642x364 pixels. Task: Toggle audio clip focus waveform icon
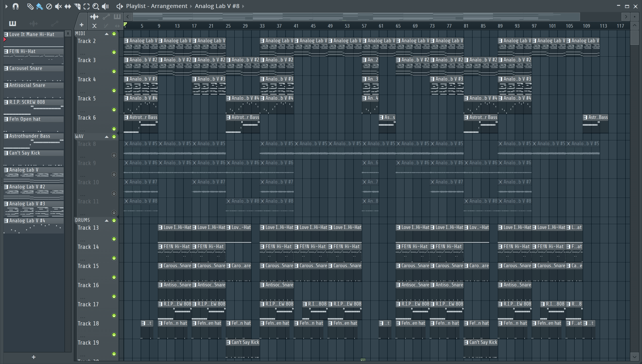(94, 17)
